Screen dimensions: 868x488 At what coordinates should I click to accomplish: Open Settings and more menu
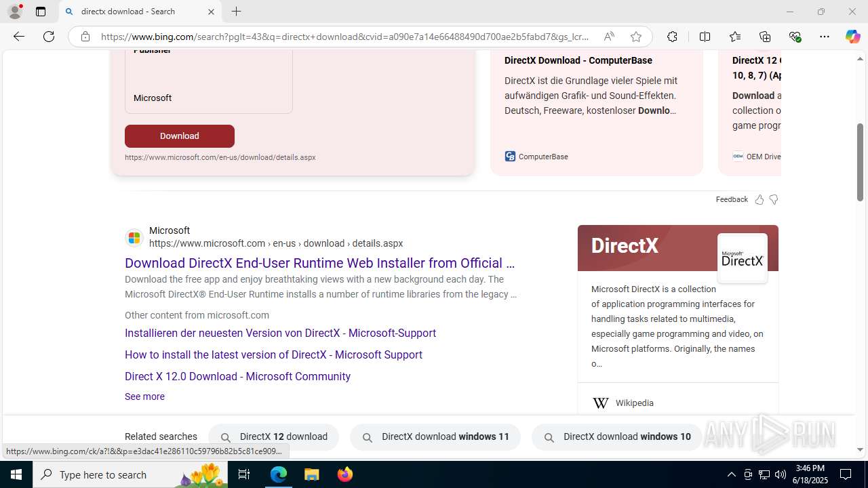[x=825, y=37]
